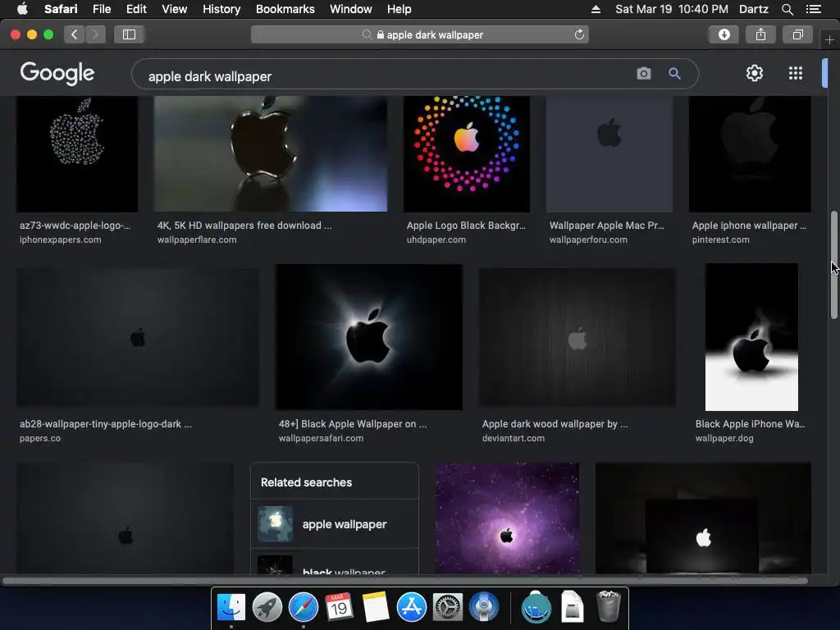
Task: Open the Bookmarks menu
Action: pos(285,9)
